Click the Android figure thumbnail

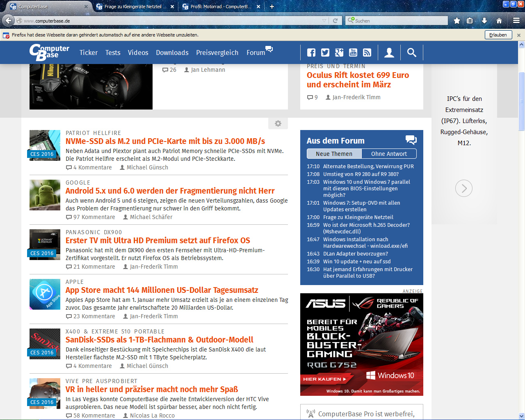pyautogui.click(x=45, y=195)
